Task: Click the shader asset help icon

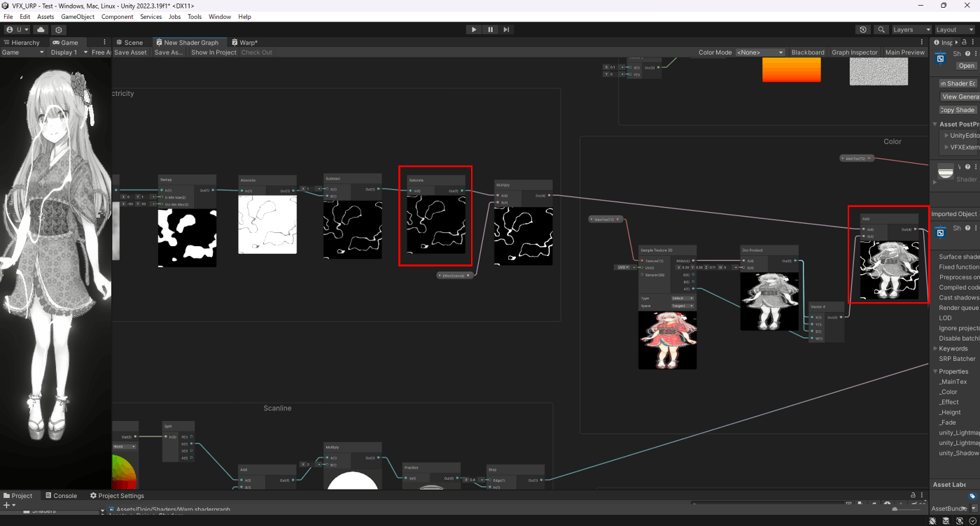Action: 968,53
